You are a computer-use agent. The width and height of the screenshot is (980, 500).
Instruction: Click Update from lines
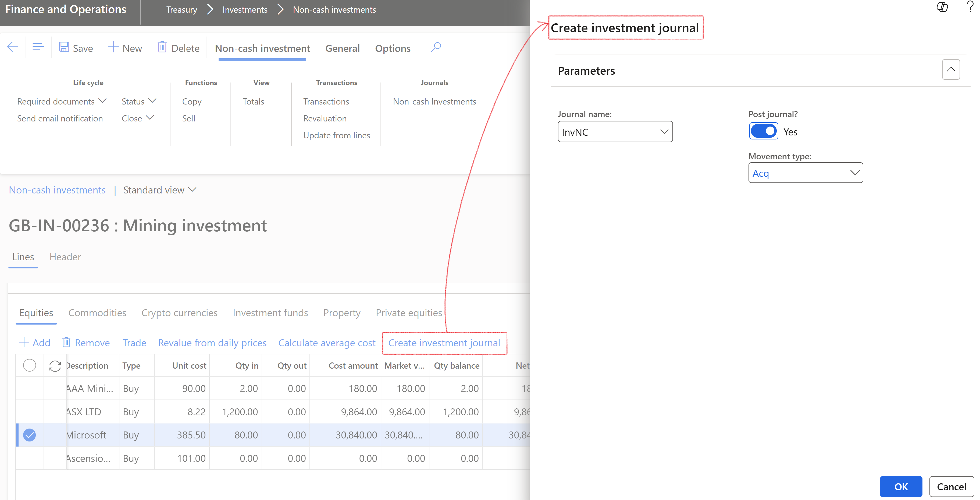[x=337, y=135]
